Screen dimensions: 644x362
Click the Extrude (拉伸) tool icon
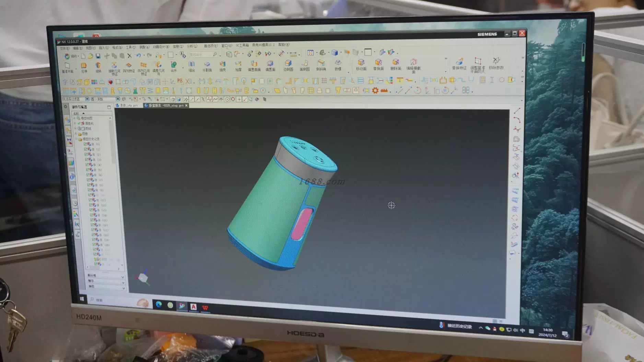pyautogui.click(x=84, y=65)
